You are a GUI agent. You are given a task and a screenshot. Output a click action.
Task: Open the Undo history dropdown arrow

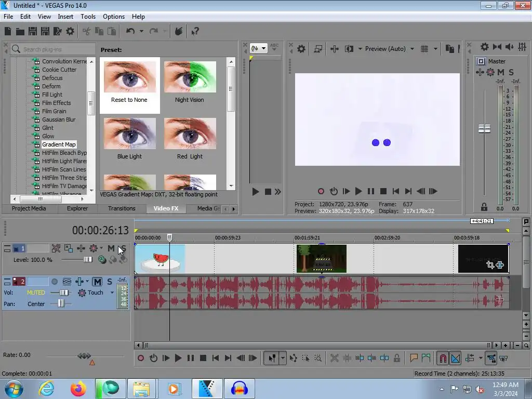pos(141,31)
